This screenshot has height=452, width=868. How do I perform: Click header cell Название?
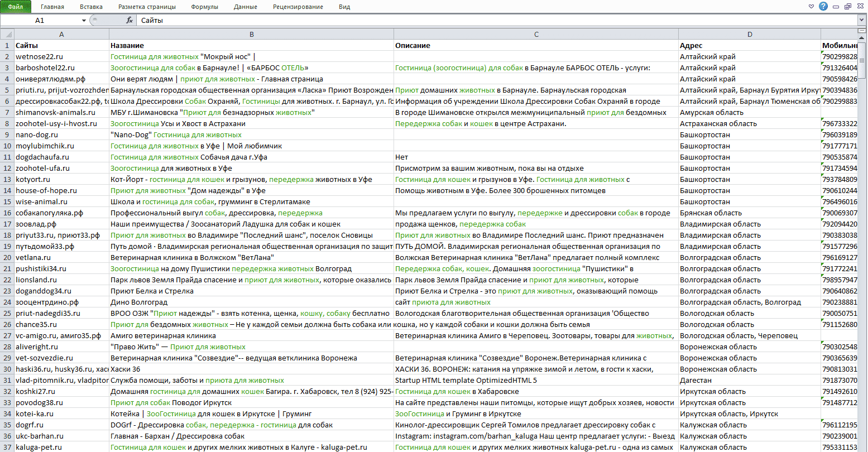click(x=251, y=45)
